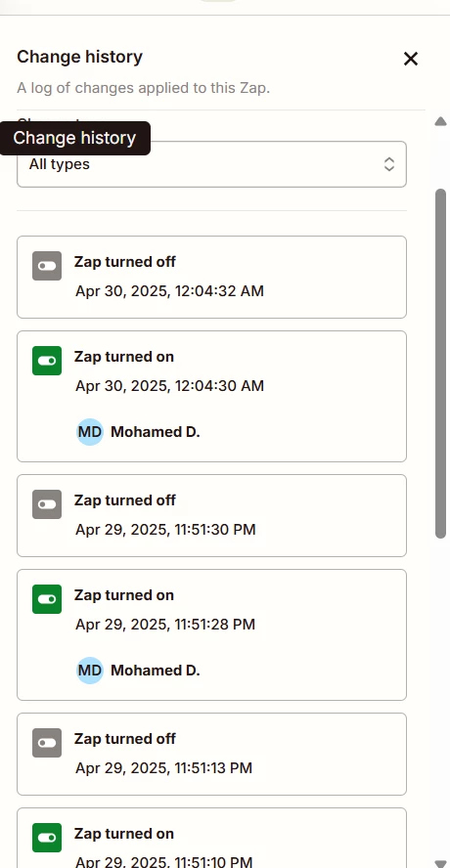Click gray toggle icon at 12:04:32 AM entry
450x868 pixels.
[x=47, y=266]
